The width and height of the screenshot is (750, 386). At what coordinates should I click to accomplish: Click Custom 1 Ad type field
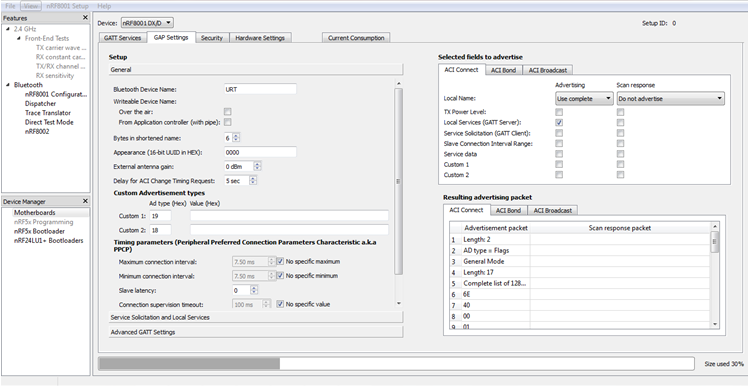(x=160, y=216)
